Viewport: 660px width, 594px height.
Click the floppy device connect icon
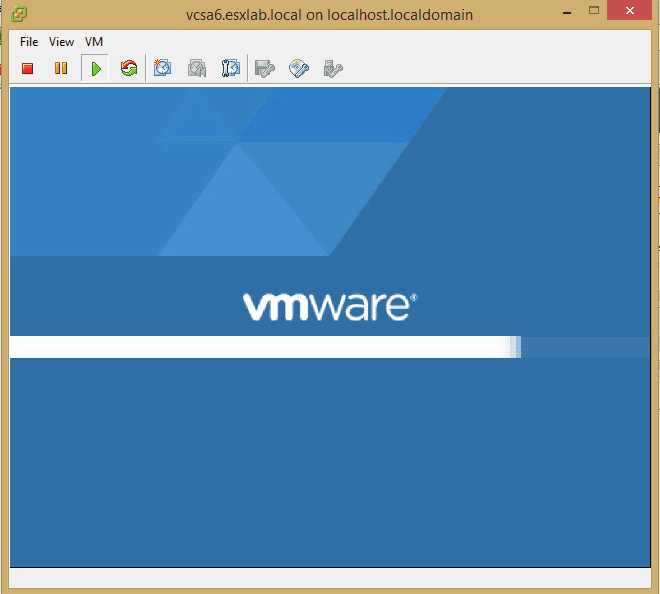[265, 69]
